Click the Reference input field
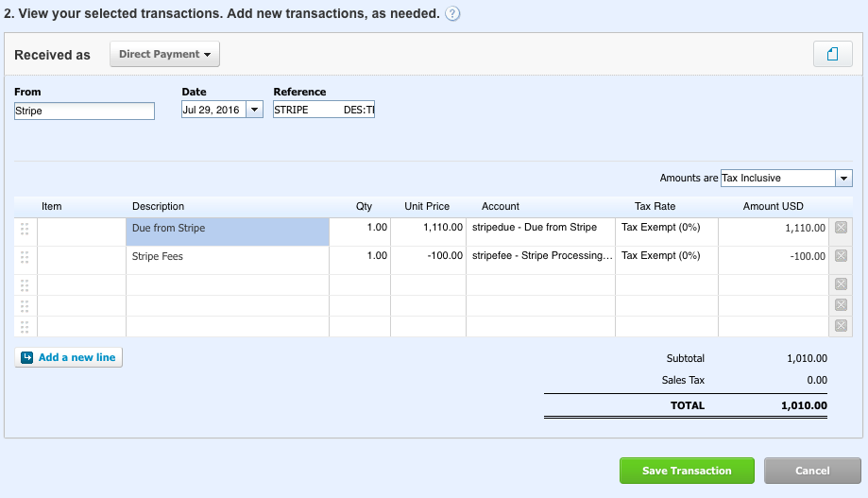This screenshot has width=868, height=498. [x=324, y=109]
